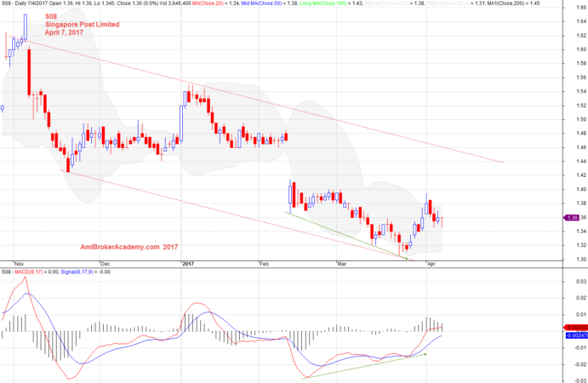
Task: Click the 0.03 MACD axis label
Action: click(581, 282)
